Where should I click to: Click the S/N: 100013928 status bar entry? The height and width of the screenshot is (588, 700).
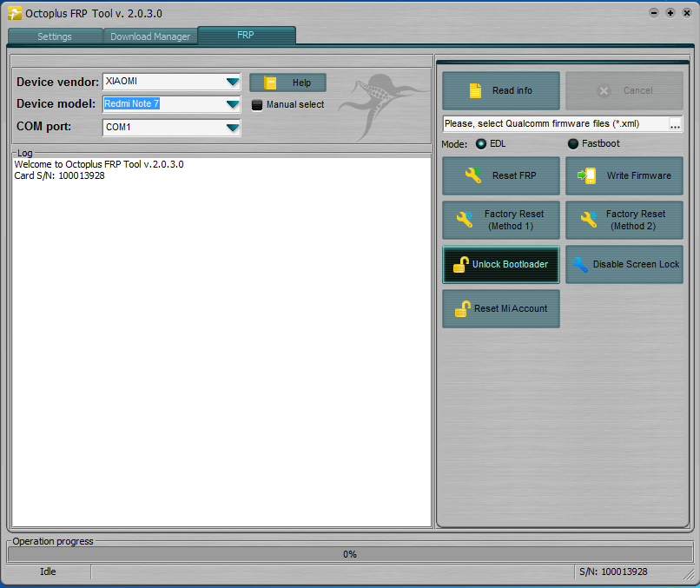pyautogui.click(x=613, y=571)
